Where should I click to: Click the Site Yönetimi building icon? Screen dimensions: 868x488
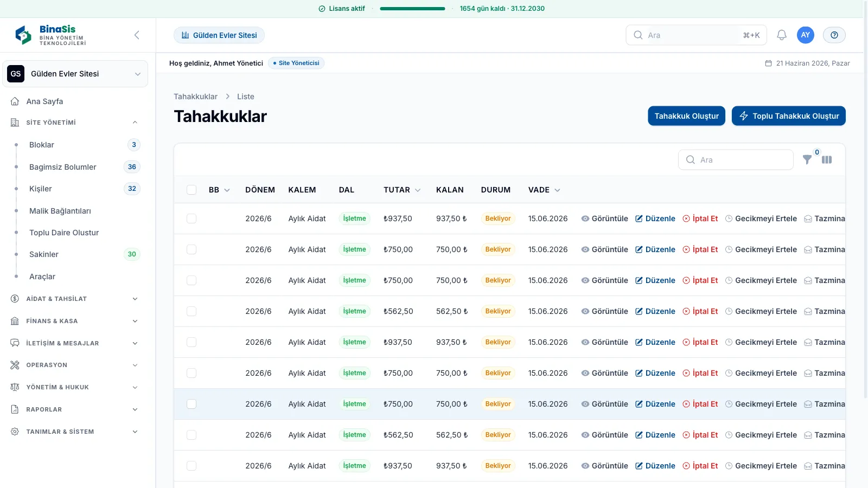pyautogui.click(x=15, y=123)
